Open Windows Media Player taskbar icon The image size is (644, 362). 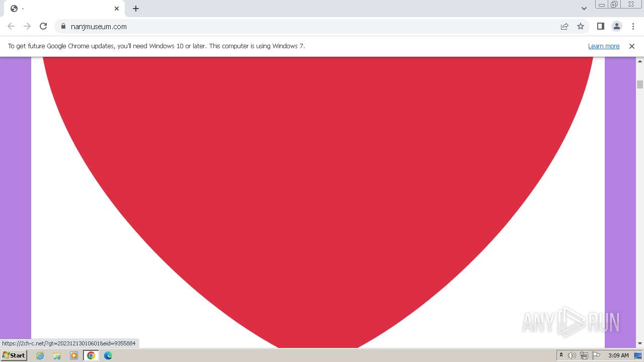[74, 355]
